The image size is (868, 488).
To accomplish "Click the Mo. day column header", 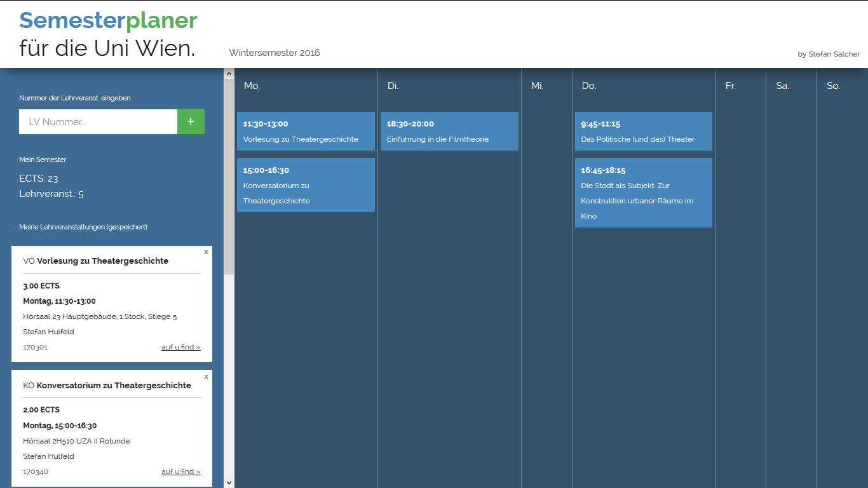I will [252, 86].
